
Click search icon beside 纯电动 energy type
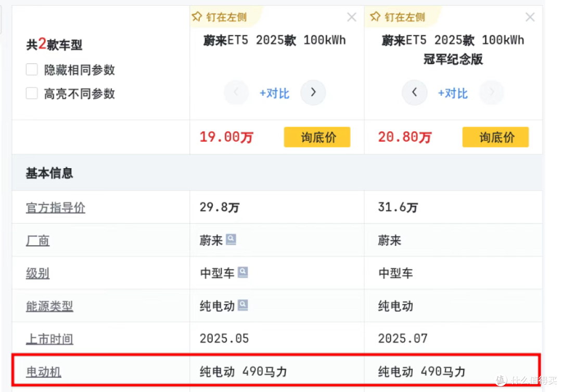coord(242,305)
